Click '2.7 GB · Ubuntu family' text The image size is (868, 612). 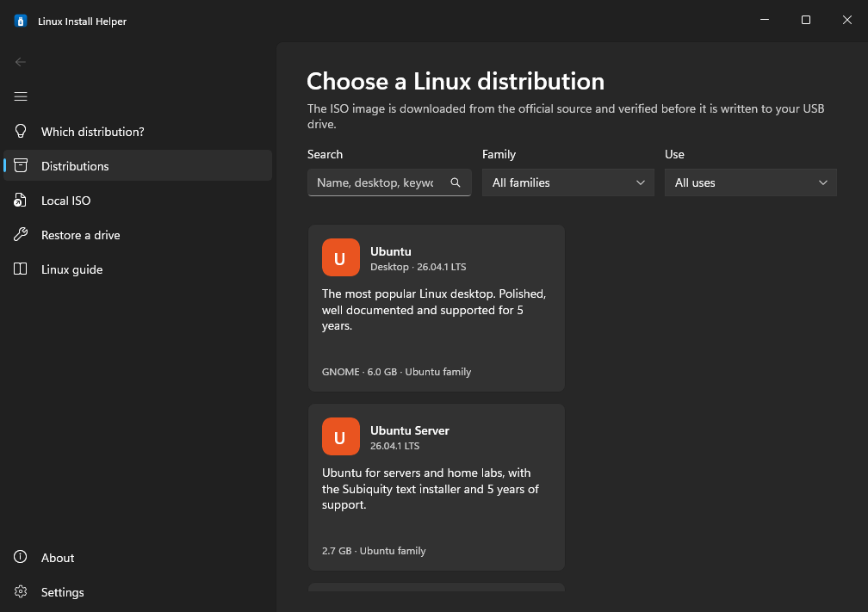pyautogui.click(x=374, y=551)
